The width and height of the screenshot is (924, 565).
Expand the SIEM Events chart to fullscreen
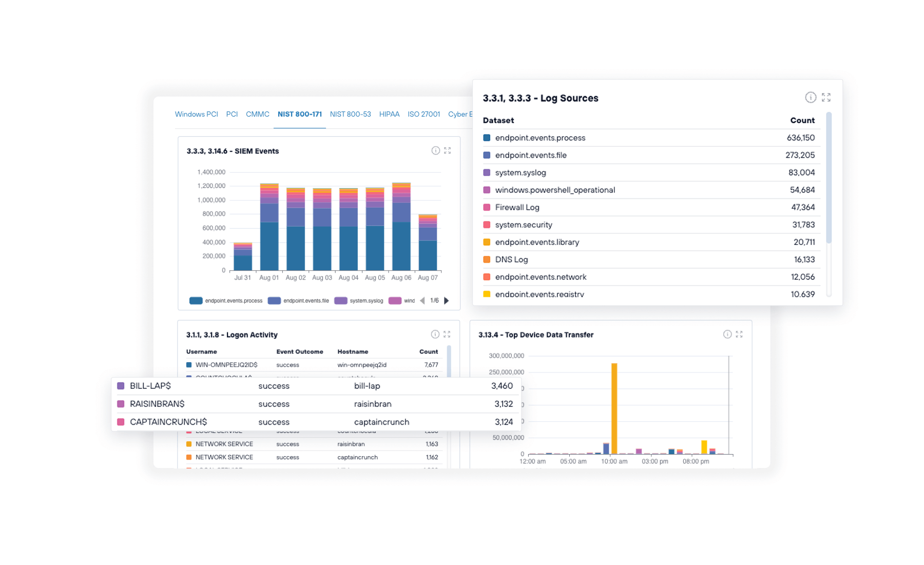pos(447,150)
